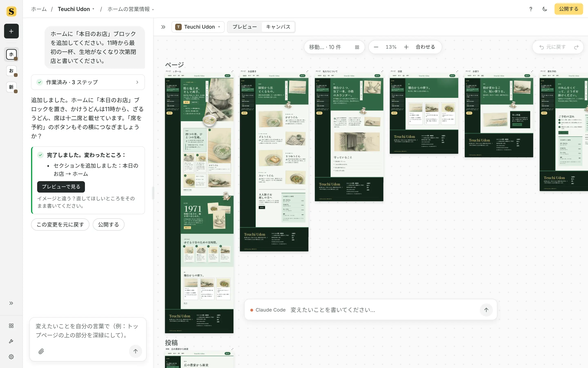Image resolution: width=588 pixels, height=368 pixels.
Task: Select the 私たちについて page thumbnail
Action: [x=349, y=137]
